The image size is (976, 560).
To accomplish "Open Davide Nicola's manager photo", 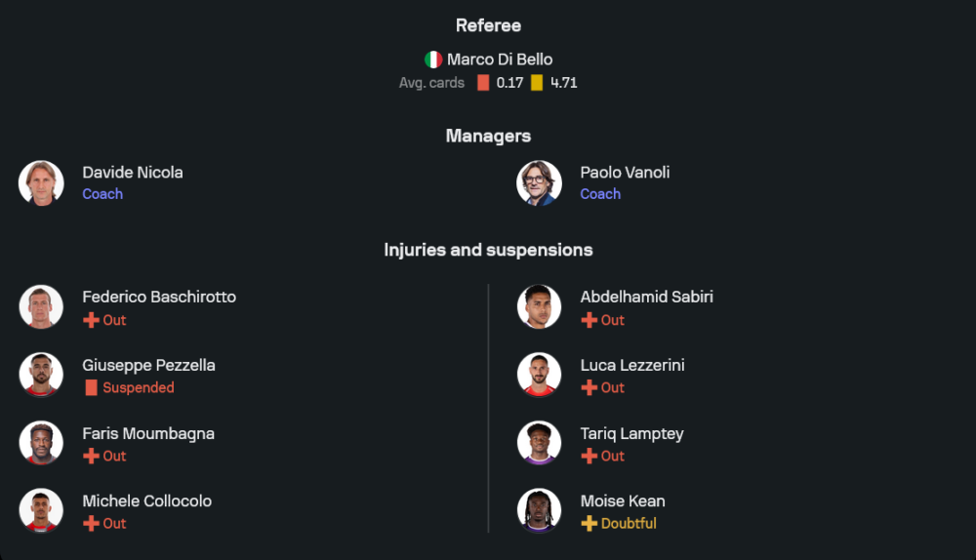I will pyautogui.click(x=41, y=183).
